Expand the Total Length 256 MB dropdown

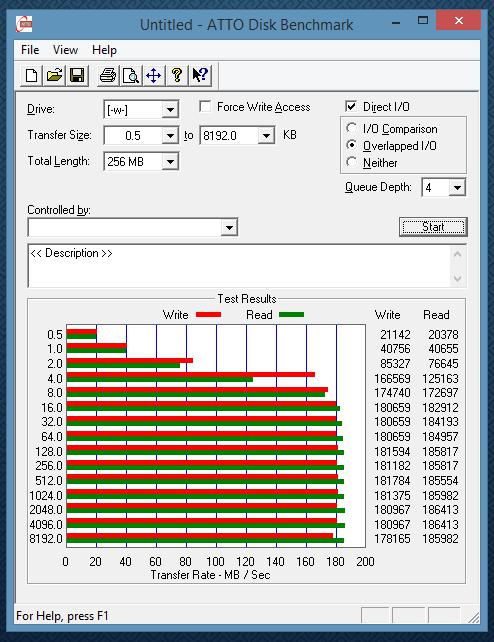170,162
